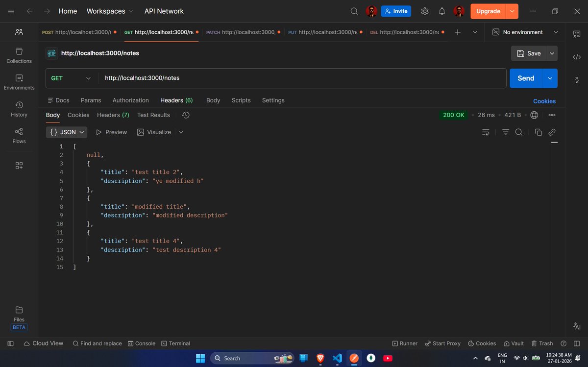Open the Windows Start menu
The image size is (588, 367).
pos(201,358)
